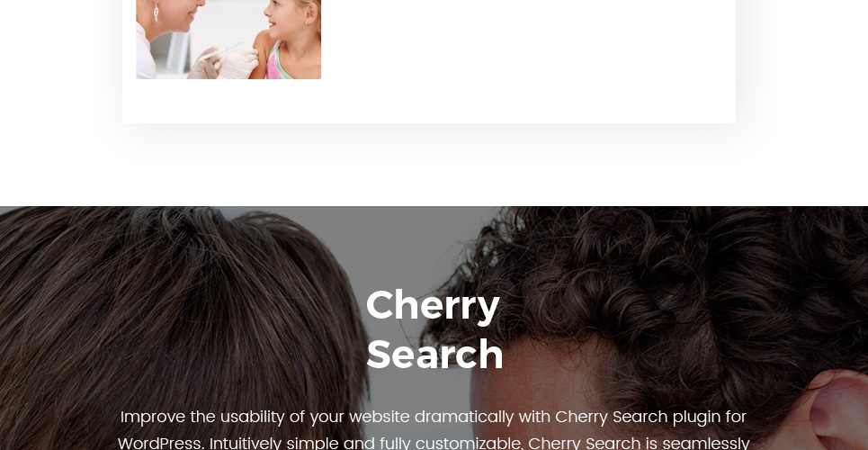Click the ear at the right edge
868x450 pixels.
pyautogui.click(x=838, y=410)
